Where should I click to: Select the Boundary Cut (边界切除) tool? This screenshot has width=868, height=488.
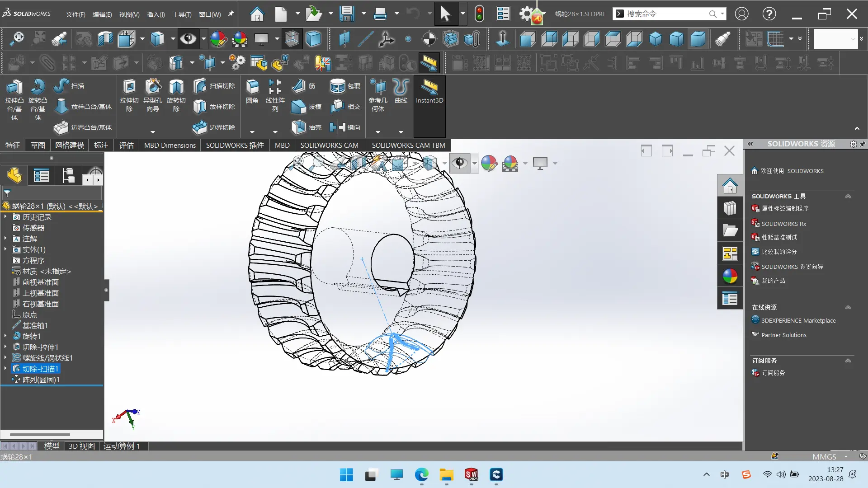tap(214, 127)
